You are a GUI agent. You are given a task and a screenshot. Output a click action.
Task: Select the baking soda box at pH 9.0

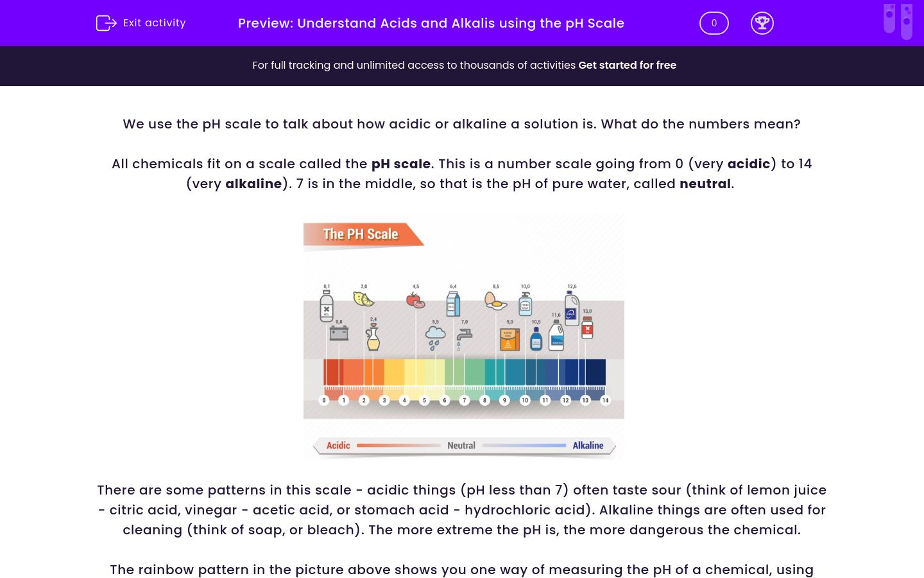(x=510, y=338)
